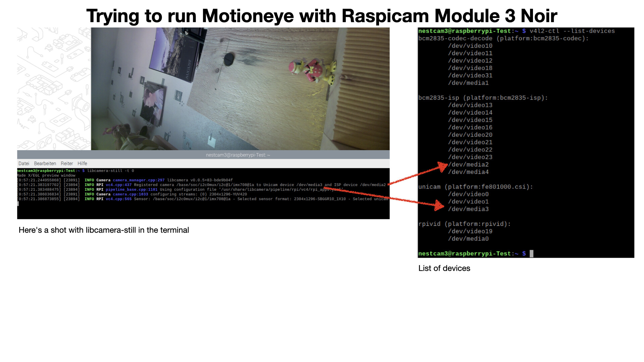Click 'pipeline_base.cpp:1101' in the log
Viewport: 644px width, 362px height.
click(131, 189)
